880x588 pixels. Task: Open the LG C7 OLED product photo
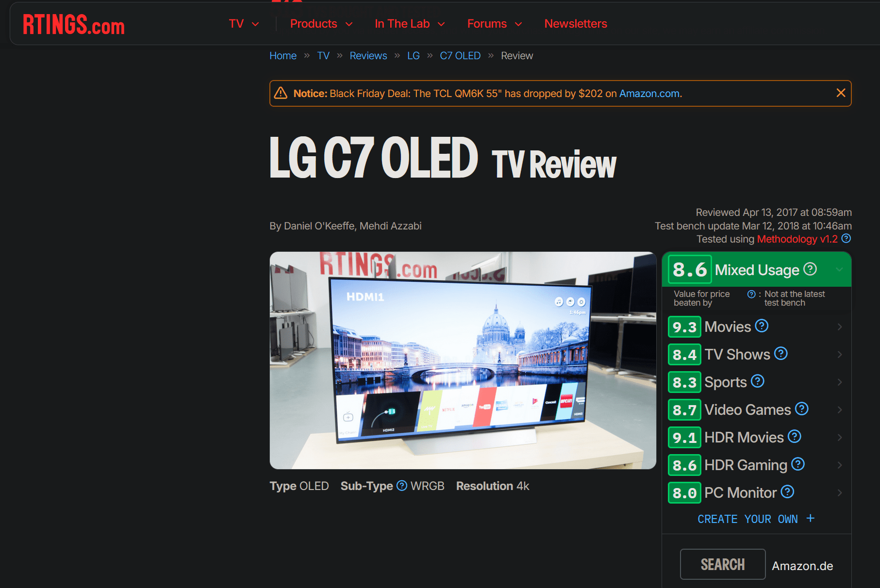[463, 360]
